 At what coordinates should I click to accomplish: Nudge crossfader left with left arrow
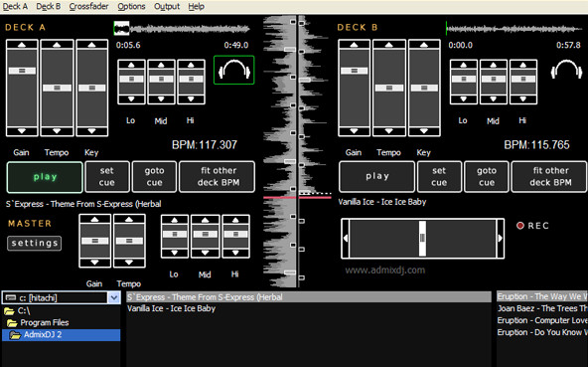coord(346,238)
